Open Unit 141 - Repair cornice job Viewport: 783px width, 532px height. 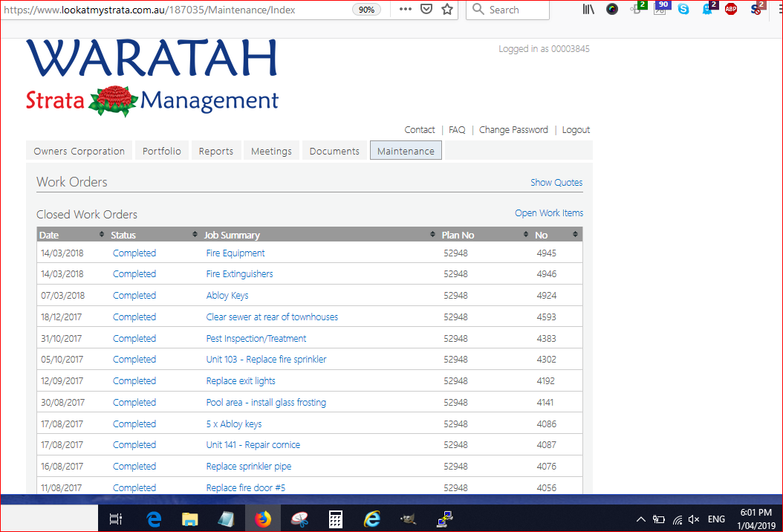click(x=253, y=444)
